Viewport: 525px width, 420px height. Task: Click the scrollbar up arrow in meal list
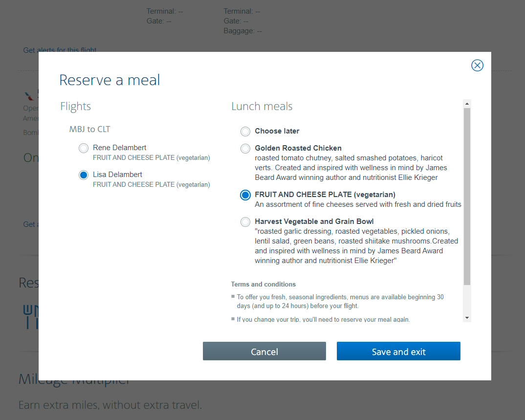[467, 104]
